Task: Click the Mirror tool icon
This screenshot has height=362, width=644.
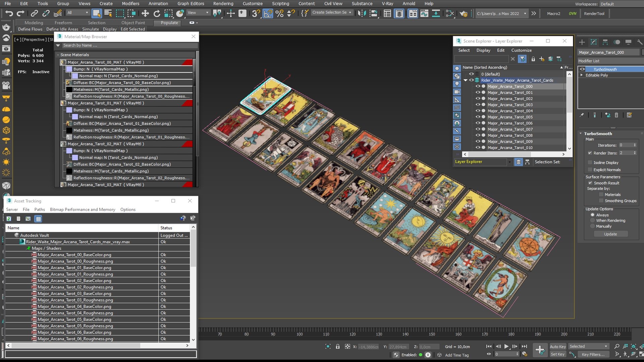Action: point(362,13)
